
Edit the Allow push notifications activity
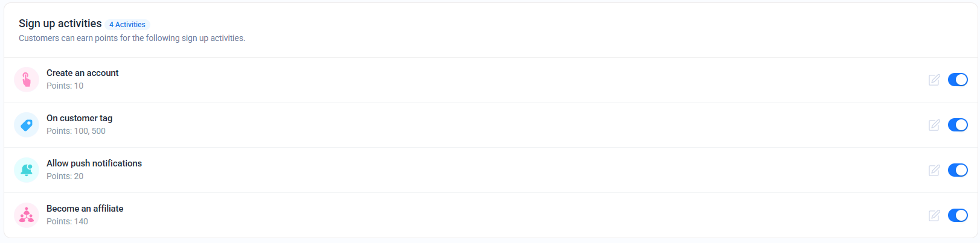click(x=934, y=170)
